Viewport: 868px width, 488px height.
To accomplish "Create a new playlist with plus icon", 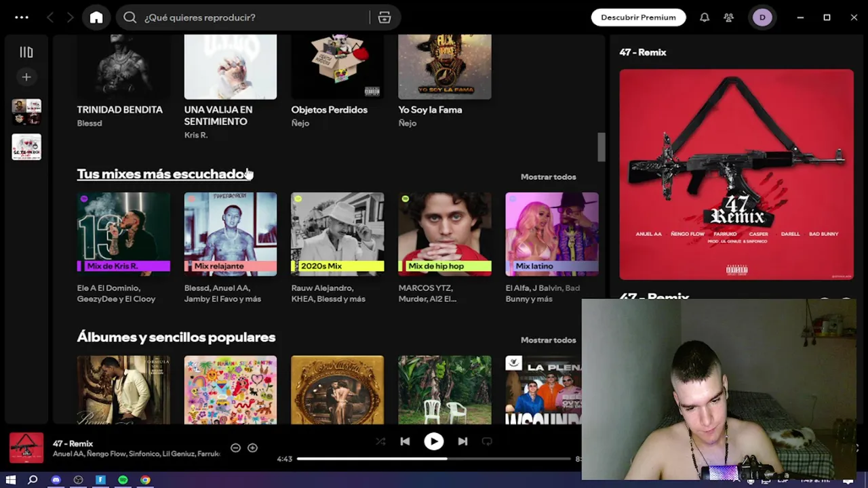I will click(26, 77).
